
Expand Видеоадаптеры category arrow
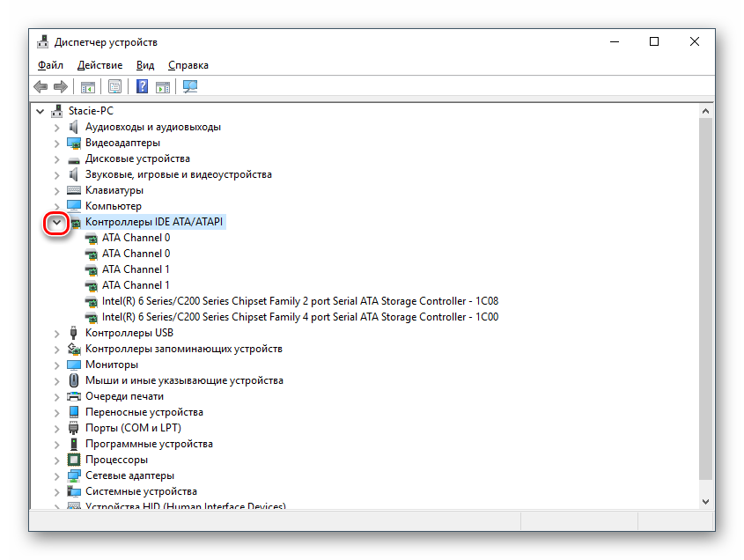pyautogui.click(x=57, y=144)
